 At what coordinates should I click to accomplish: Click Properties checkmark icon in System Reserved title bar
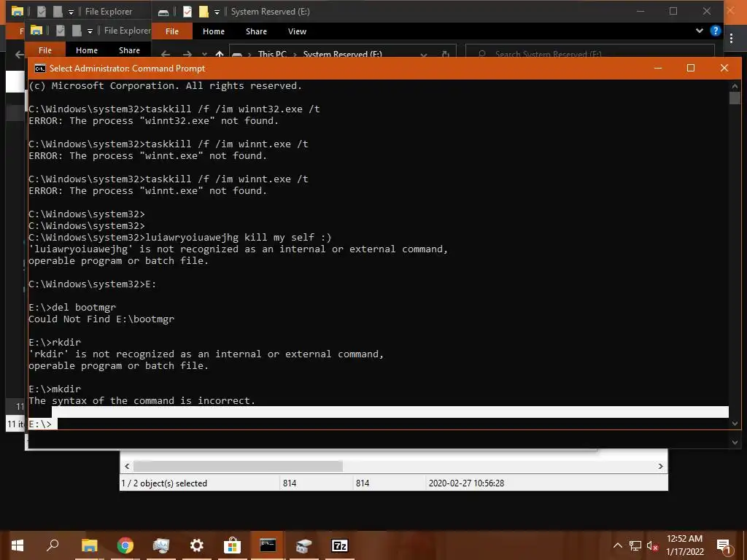click(187, 12)
